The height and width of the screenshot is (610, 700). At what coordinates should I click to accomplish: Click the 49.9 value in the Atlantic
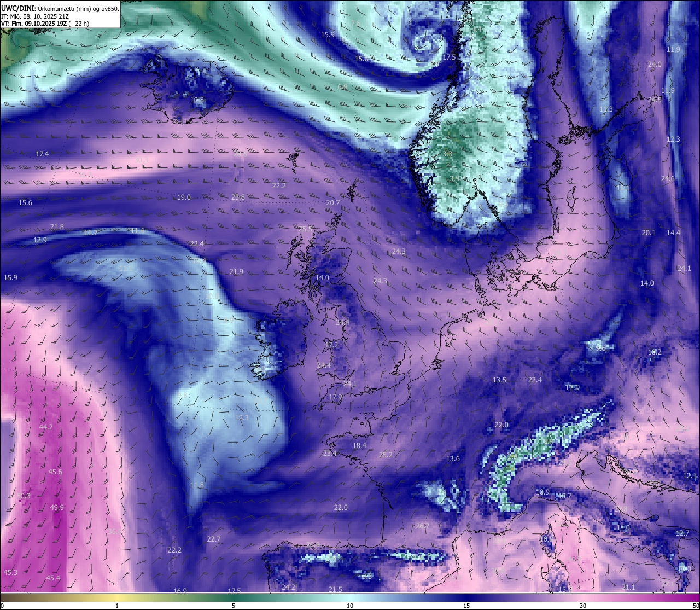57,508
